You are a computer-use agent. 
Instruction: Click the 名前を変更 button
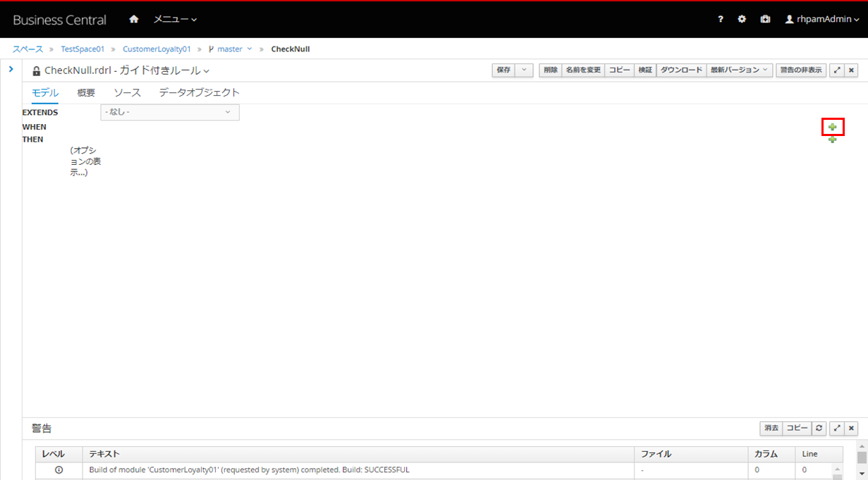[x=583, y=70]
